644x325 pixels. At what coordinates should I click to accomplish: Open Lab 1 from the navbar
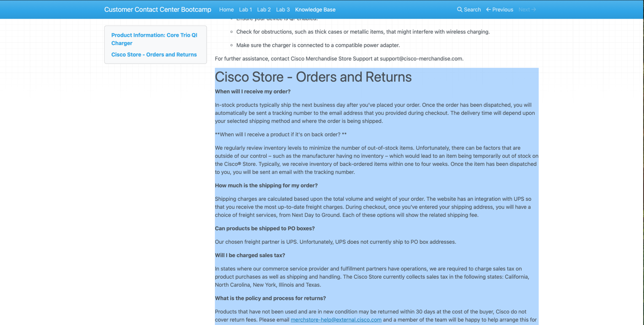coord(245,9)
